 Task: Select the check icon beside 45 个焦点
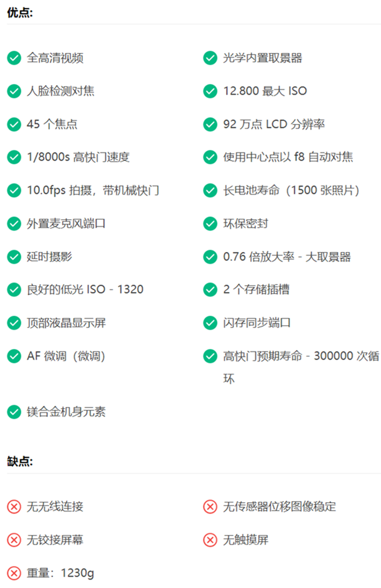[x=14, y=125]
